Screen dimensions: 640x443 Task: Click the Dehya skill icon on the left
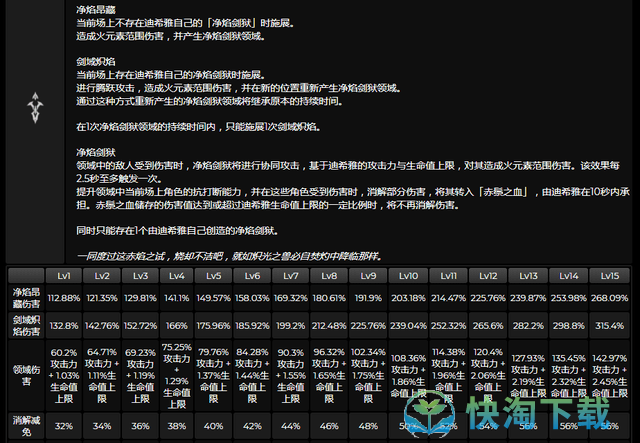point(36,103)
